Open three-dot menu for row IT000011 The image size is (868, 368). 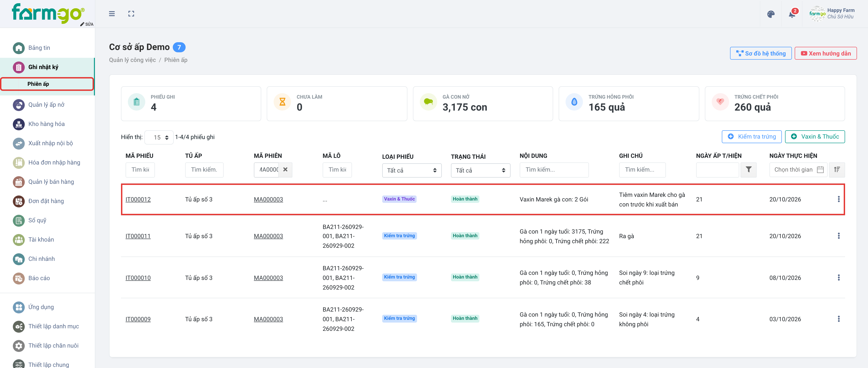pyautogui.click(x=838, y=236)
